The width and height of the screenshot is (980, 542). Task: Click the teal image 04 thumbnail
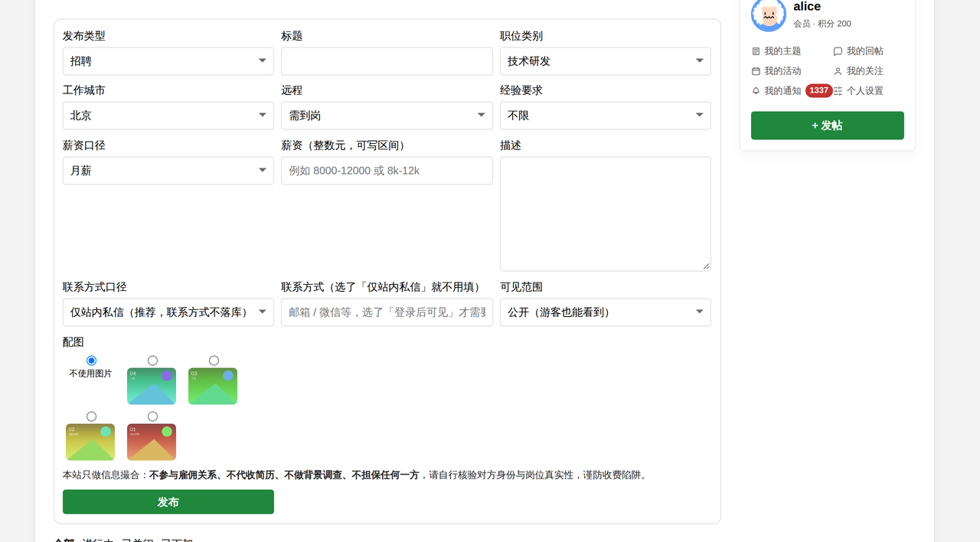click(152, 387)
